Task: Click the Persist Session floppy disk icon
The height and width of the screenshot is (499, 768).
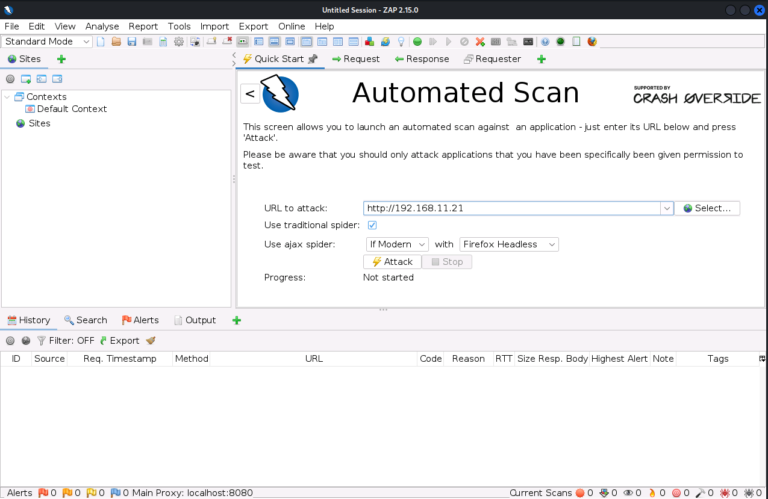Action: (x=131, y=42)
